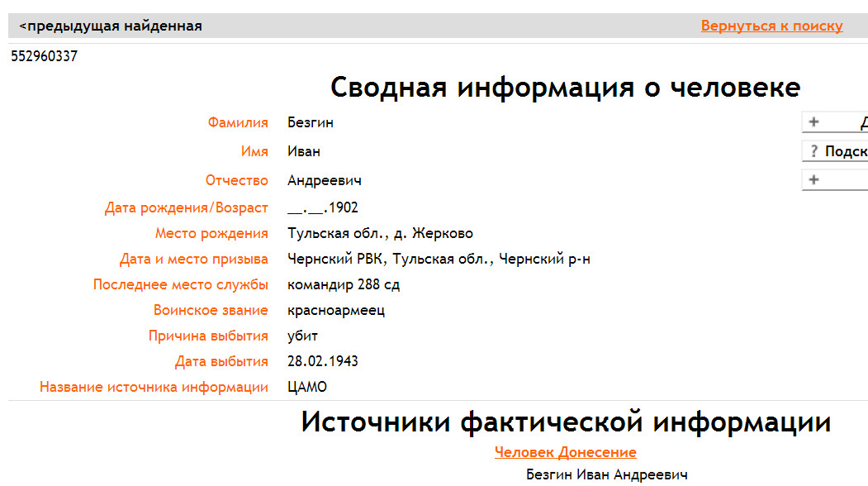Click the record ID 552960337

point(45,57)
